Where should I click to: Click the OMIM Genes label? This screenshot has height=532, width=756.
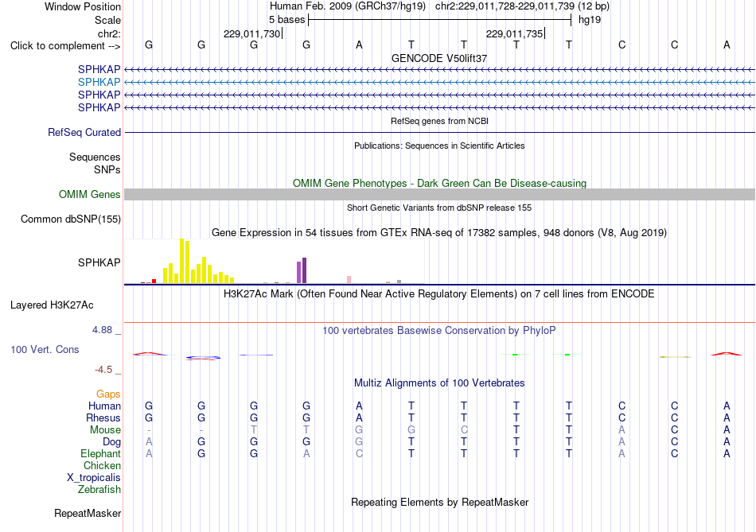[x=89, y=194]
